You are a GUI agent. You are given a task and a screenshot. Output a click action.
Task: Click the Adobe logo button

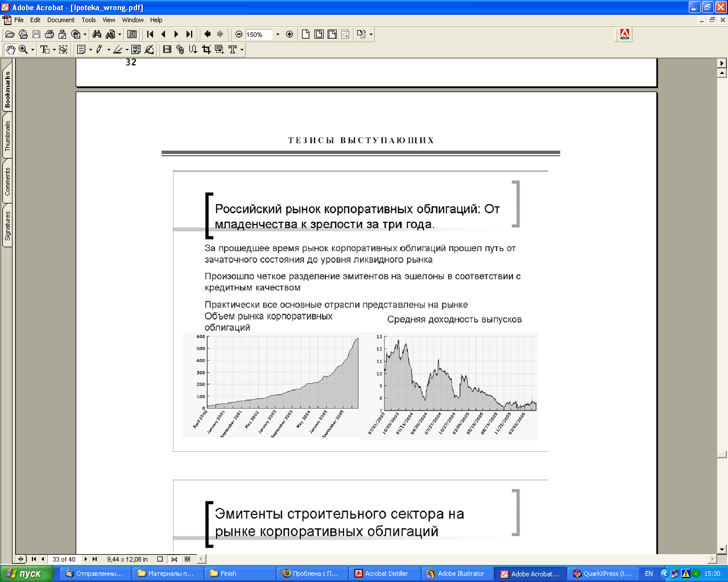pos(624,34)
